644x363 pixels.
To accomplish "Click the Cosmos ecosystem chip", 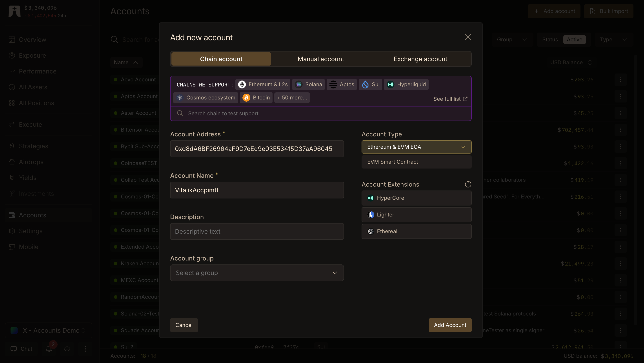I will [x=206, y=97].
